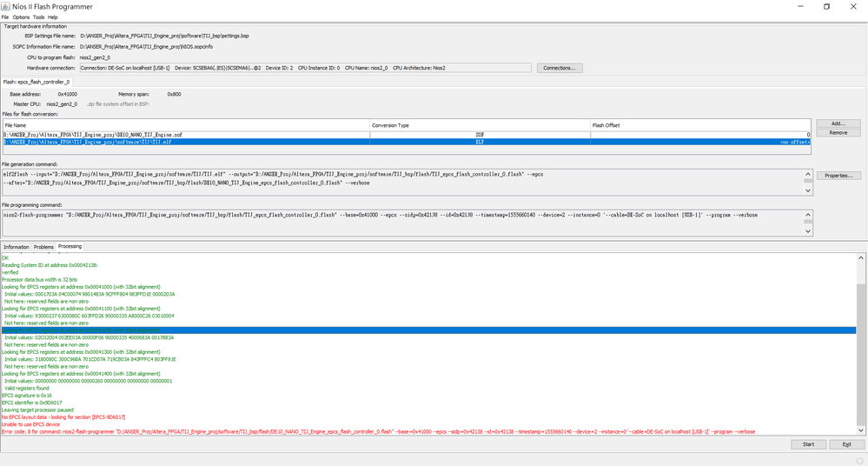The width and height of the screenshot is (868, 466).
Task: Open the Tools menu
Action: tap(39, 17)
